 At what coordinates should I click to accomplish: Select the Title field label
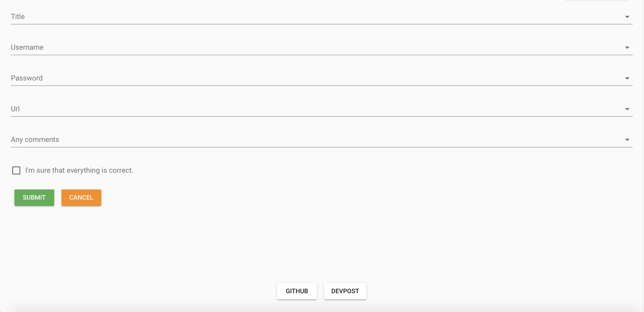click(18, 16)
